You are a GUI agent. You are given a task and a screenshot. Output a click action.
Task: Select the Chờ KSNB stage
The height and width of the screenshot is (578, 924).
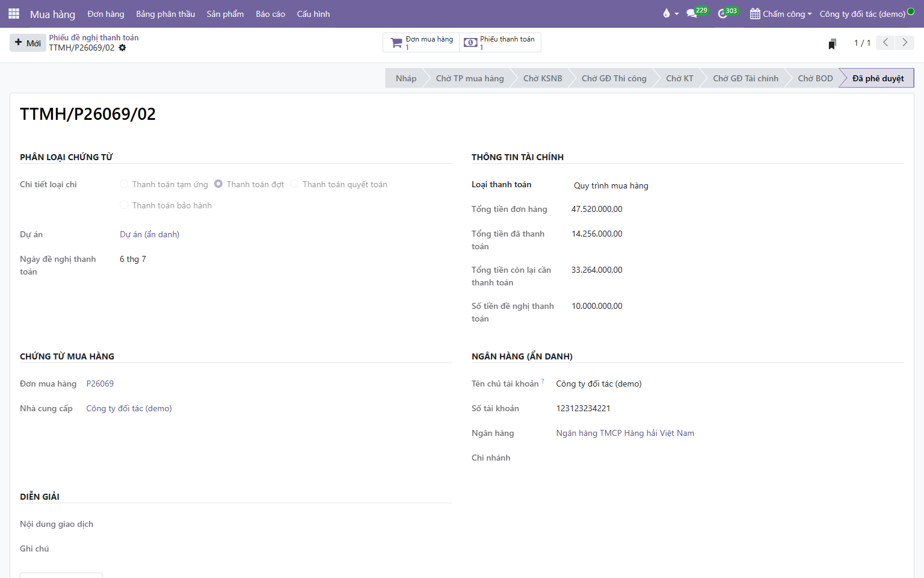pos(543,78)
